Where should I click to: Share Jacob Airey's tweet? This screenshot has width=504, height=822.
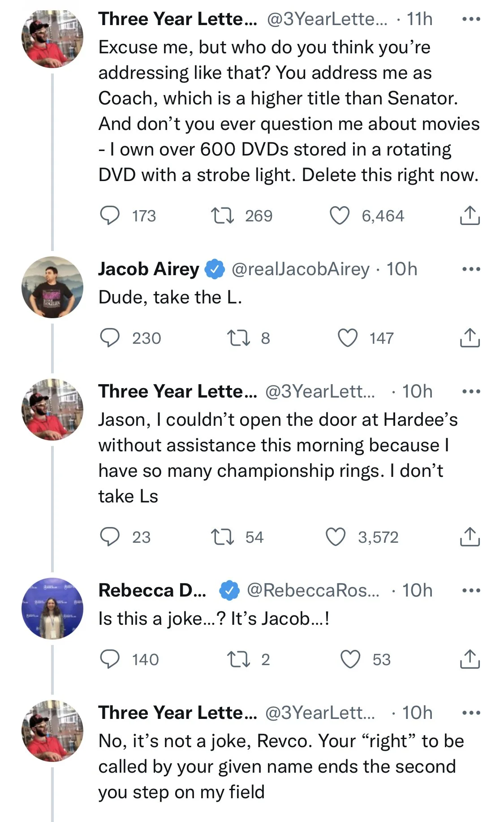(470, 338)
